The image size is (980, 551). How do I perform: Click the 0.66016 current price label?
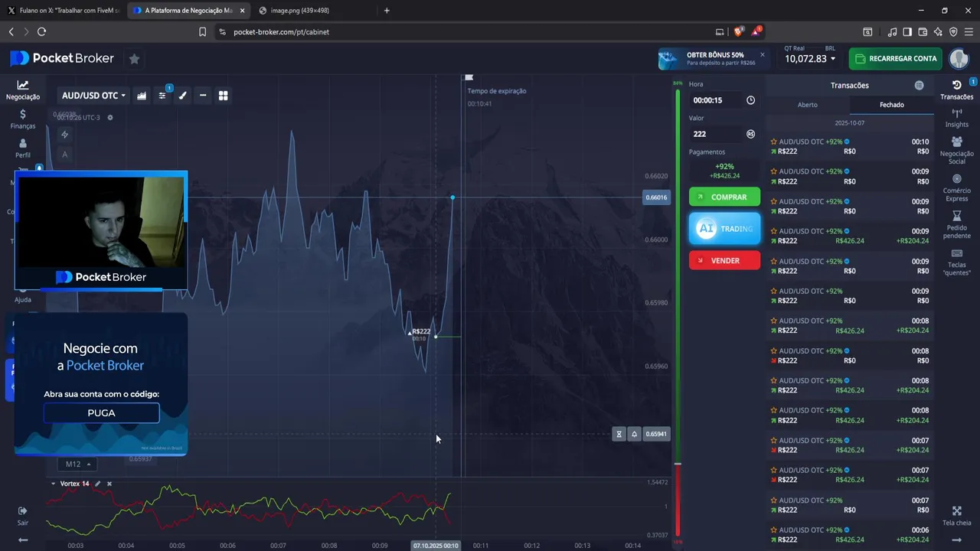tap(656, 197)
